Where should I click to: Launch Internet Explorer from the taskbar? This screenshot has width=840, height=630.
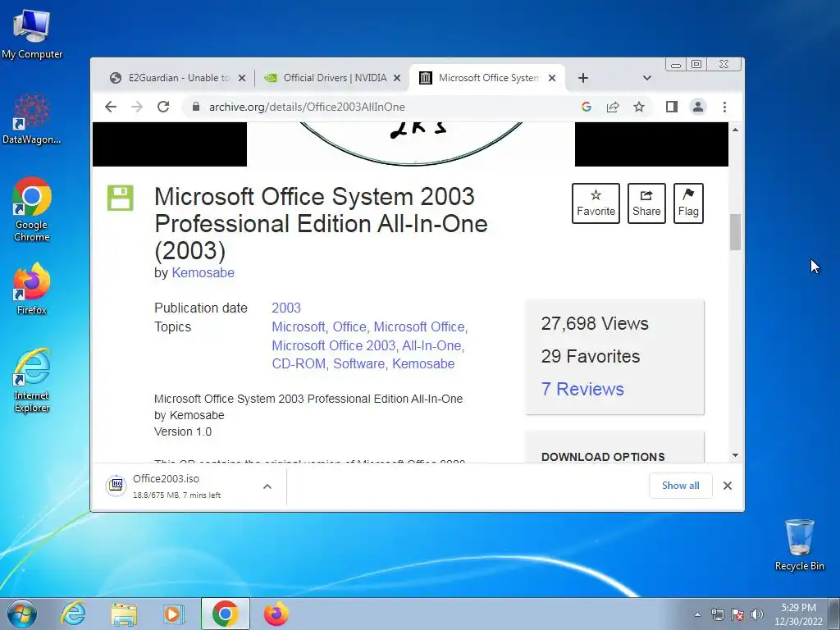click(x=73, y=614)
